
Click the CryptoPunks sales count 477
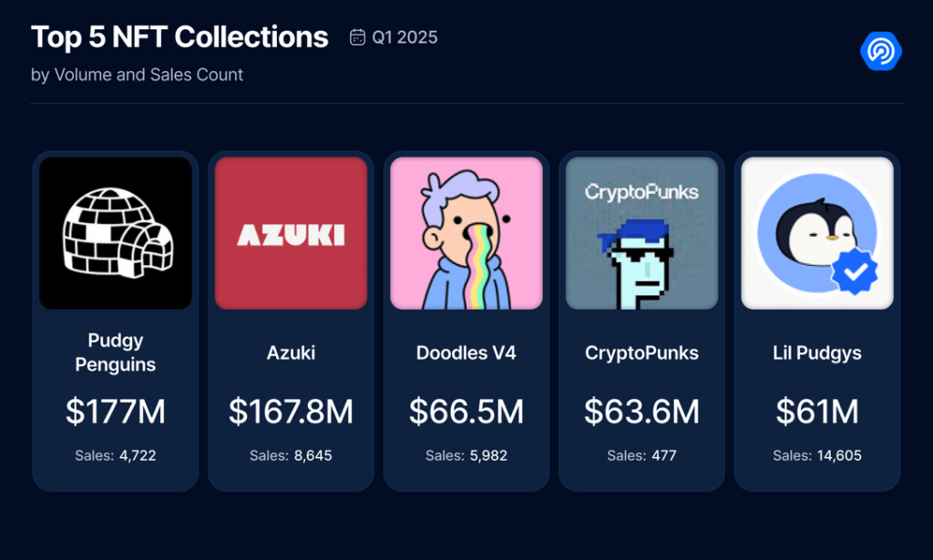click(x=663, y=455)
